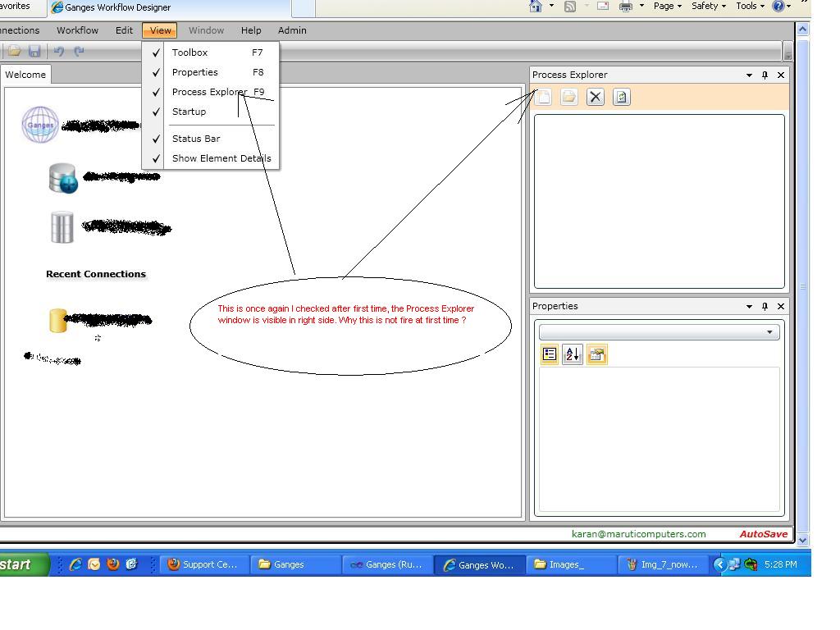Click refresh icon in Process Explorer toolbar
This screenshot has height=630, width=840.
click(x=622, y=97)
